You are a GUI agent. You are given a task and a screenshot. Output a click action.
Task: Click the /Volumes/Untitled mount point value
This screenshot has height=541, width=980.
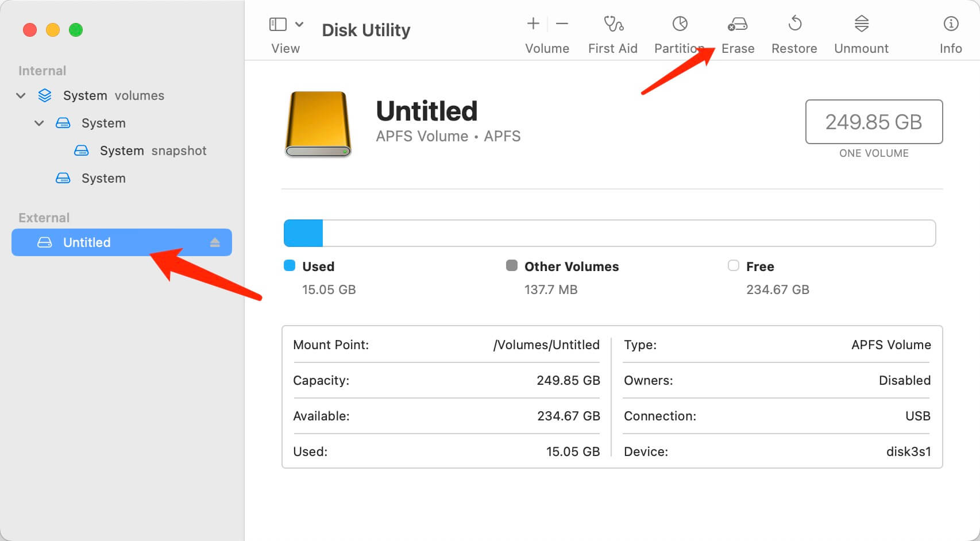point(546,345)
